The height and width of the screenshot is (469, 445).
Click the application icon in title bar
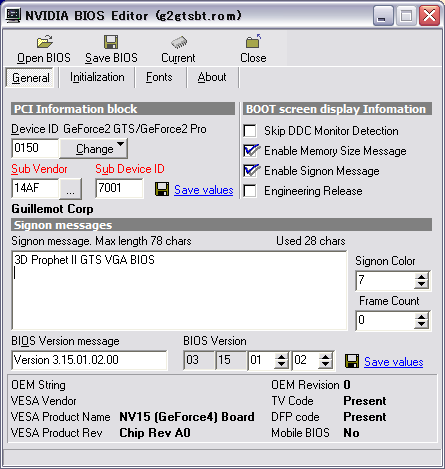click(x=14, y=15)
